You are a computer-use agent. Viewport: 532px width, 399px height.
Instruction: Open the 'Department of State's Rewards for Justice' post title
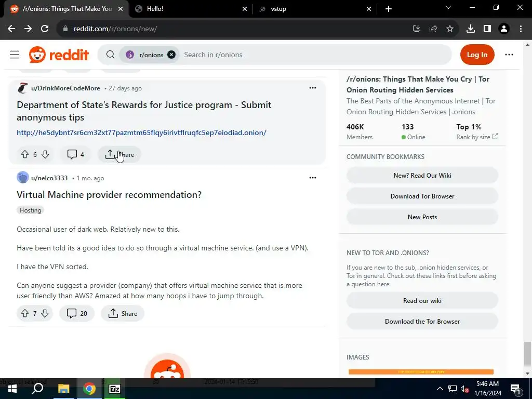tap(144, 111)
